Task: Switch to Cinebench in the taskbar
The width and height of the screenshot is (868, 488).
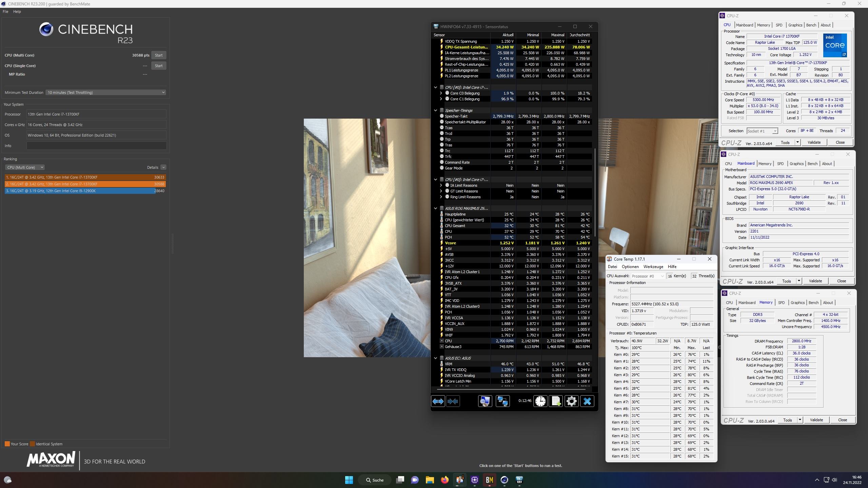Action: coord(504,480)
